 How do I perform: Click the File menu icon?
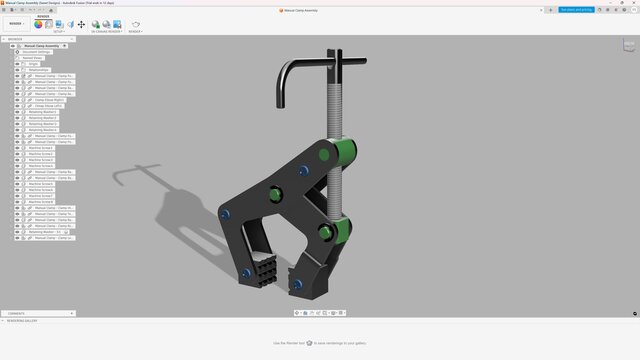click(x=13, y=10)
